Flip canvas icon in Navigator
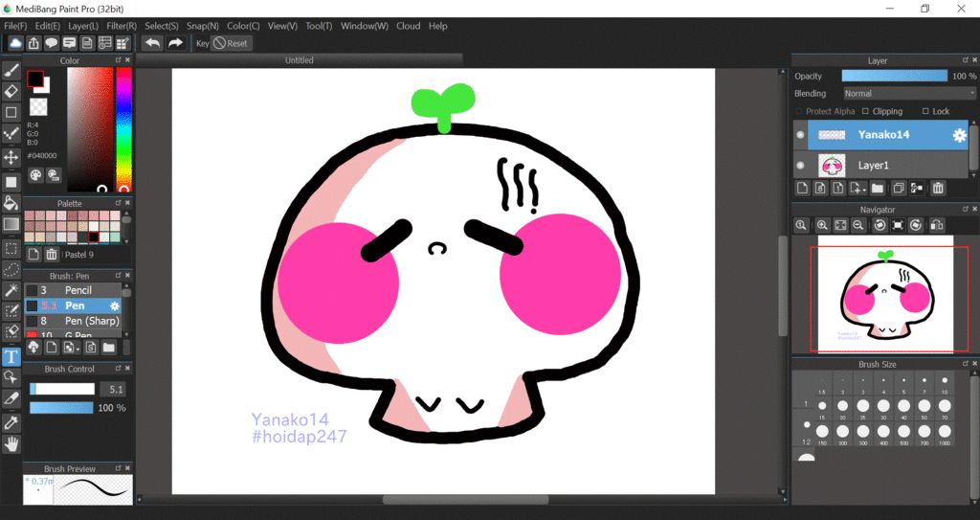The width and height of the screenshot is (980, 520). [x=936, y=225]
